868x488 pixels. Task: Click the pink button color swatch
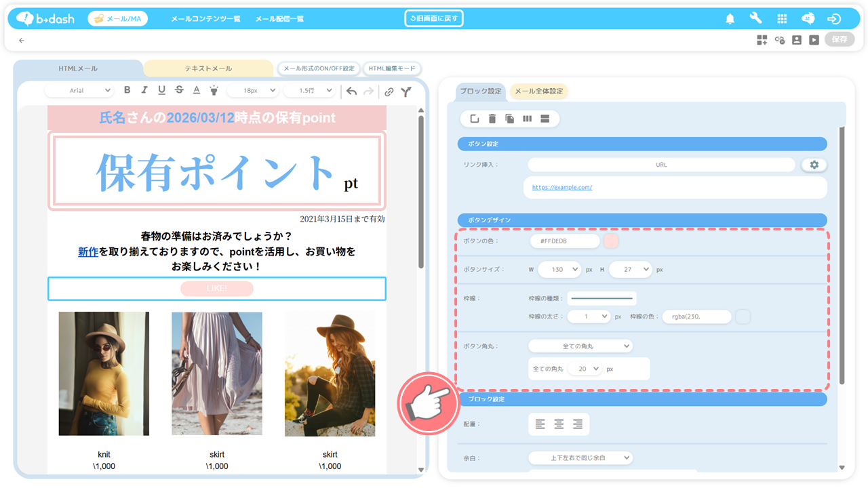610,241
